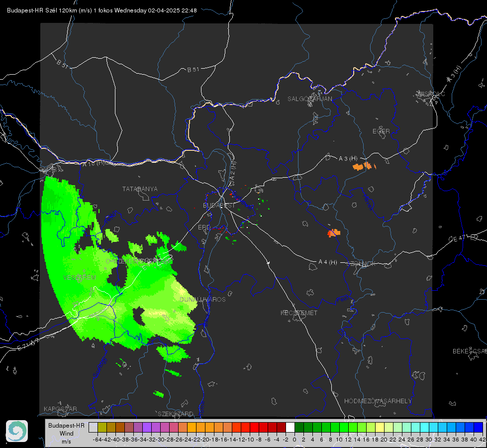Pick the light gray first legend swatch
This screenshot has width=487, height=448.
(93, 428)
